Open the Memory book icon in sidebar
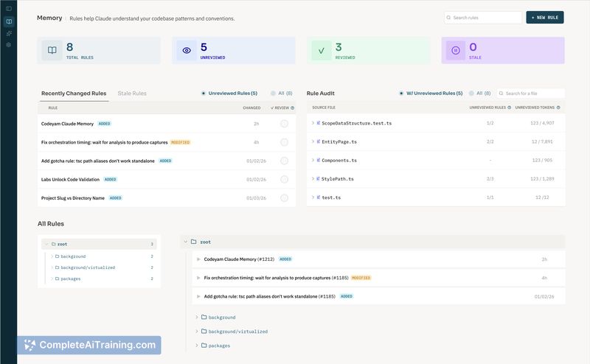 tap(8, 21)
